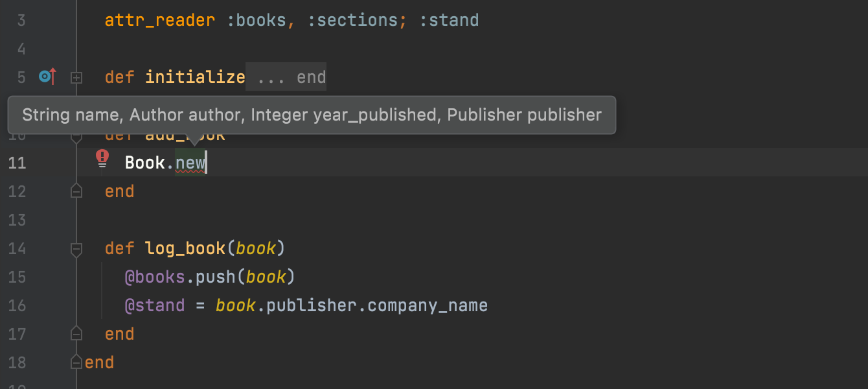Image resolution: width=868 pixels, height=389 pixels.
Task: Click the log_book method name in its definition
Action: coord(185,248)
